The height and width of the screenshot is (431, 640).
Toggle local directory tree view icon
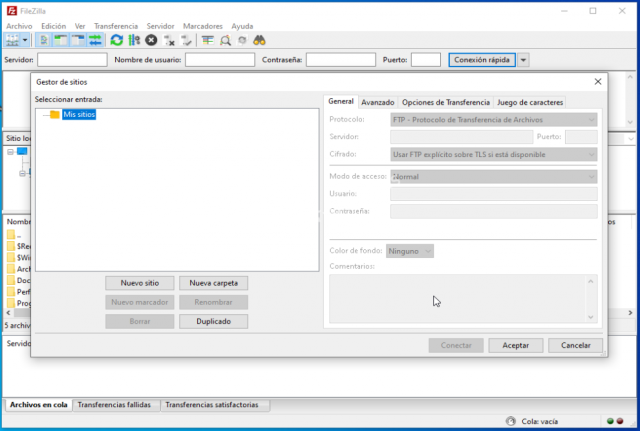click(61, 40)
